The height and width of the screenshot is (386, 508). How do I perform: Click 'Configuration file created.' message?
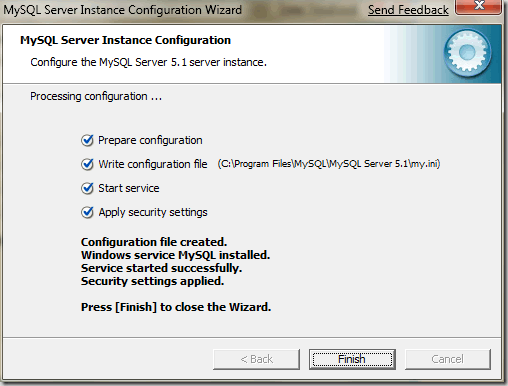(x=154, y=242)
